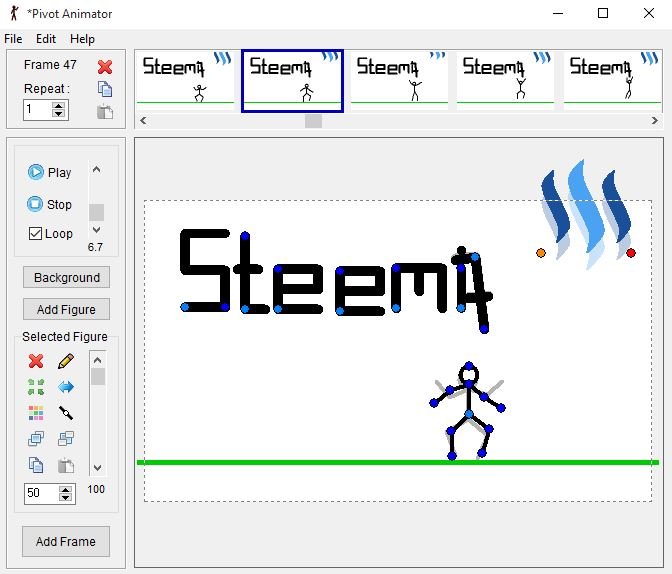Select the first frame thumbnail in timeline
Viewport: 672px width, 574px height.
click(185, 81)
